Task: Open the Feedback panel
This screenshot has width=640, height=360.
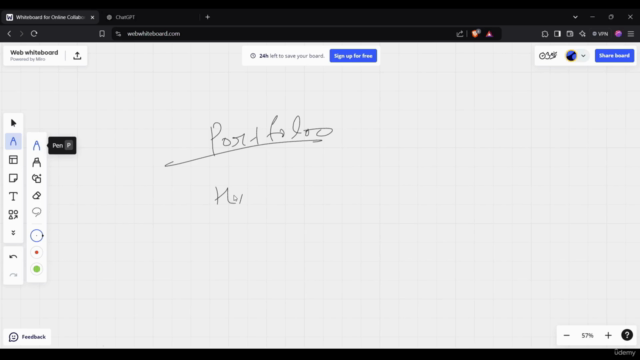Action: [27, 337]
